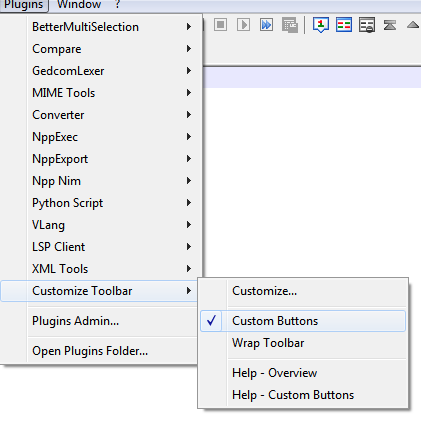This screenshot has width=421, height=442.
Task: Open the LSP Client plugin submenu
Action: click(101, 247)
